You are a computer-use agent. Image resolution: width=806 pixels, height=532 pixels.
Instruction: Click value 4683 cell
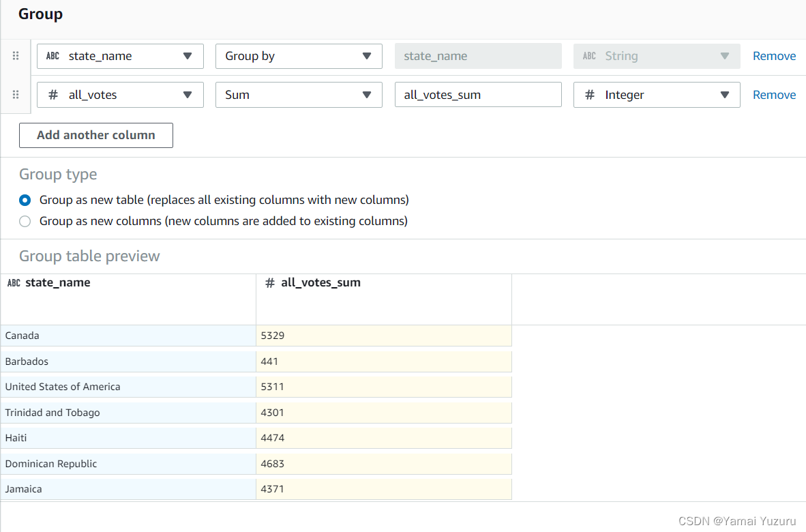(384, 464)
